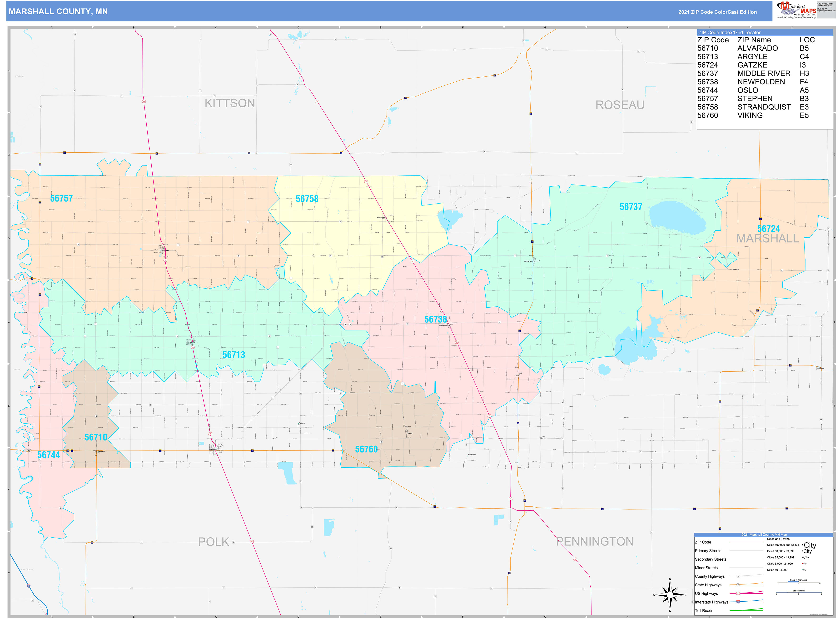Viewport: 840px width, 619px height.
Task: Select the 56737 MIDDLE RIVER index row
Action: (753, 73)
